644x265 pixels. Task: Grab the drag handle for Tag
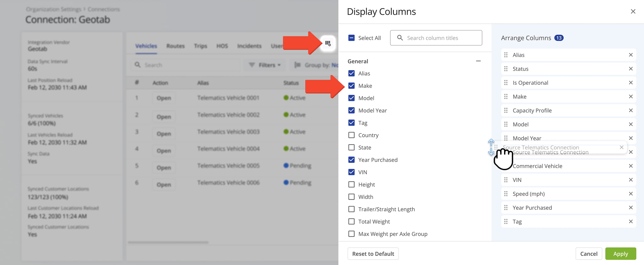point(506,221)
